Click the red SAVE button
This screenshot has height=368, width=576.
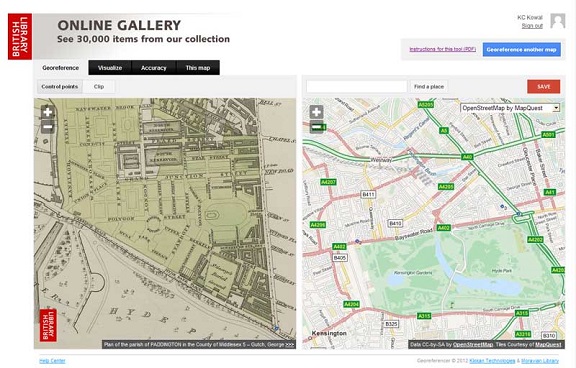[544, 87]
